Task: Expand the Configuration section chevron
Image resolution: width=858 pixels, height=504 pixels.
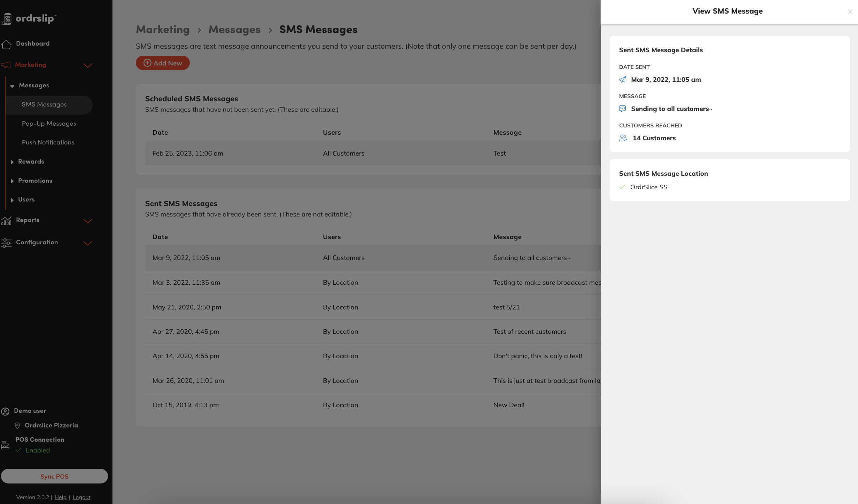Action: click(x=88, y=243)
